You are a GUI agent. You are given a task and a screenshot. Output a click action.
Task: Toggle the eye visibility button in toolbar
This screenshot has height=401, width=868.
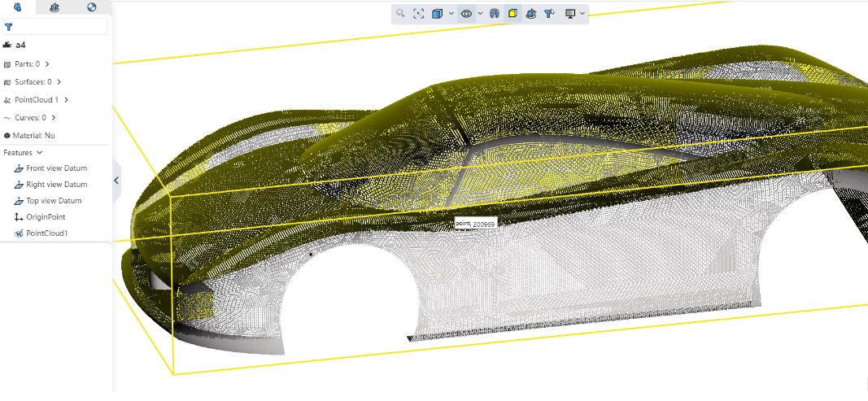coord(466,14)
